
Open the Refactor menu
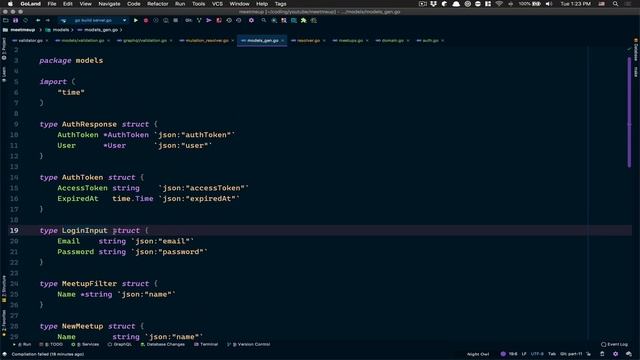158,4
